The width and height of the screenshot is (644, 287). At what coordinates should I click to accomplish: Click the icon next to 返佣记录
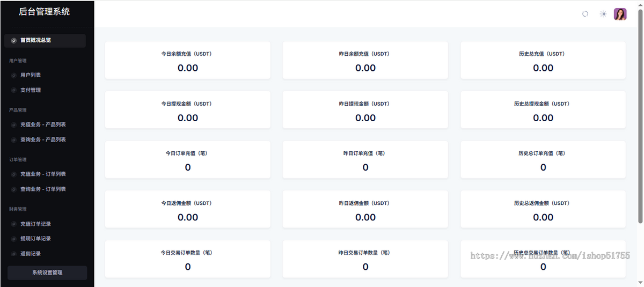[14, 254]
